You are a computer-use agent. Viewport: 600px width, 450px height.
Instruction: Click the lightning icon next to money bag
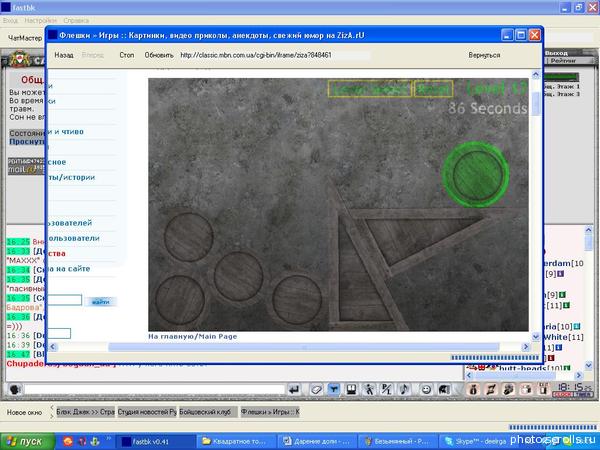point(491,390)
